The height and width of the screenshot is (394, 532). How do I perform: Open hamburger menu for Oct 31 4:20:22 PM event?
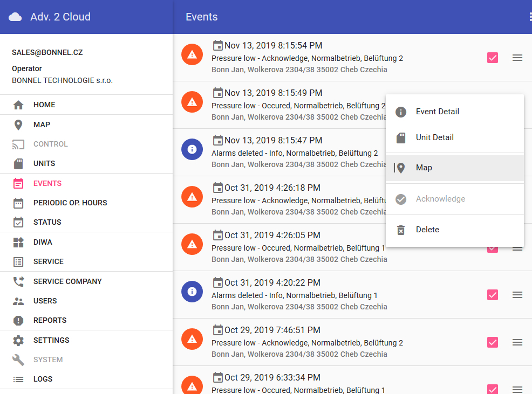pos(517,295)
